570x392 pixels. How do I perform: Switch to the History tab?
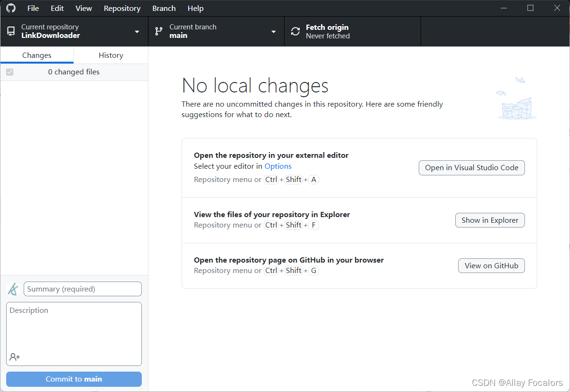coord(110,55)
